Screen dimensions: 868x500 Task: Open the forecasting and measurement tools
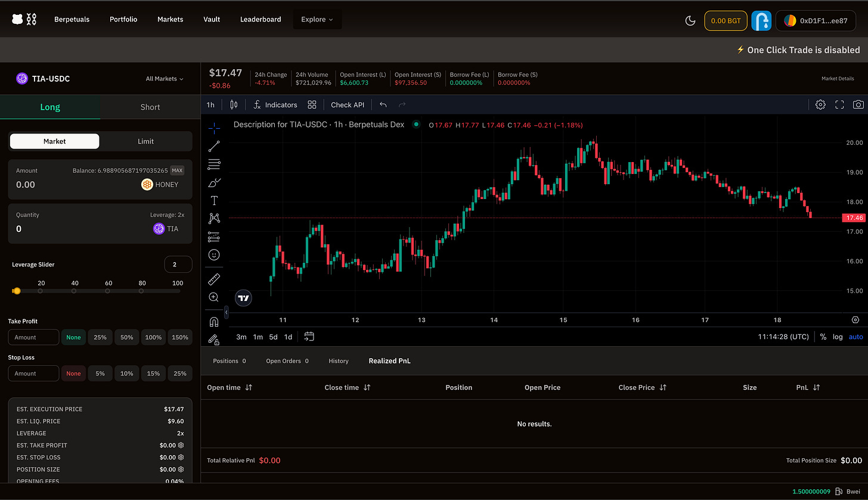point(214,237)
